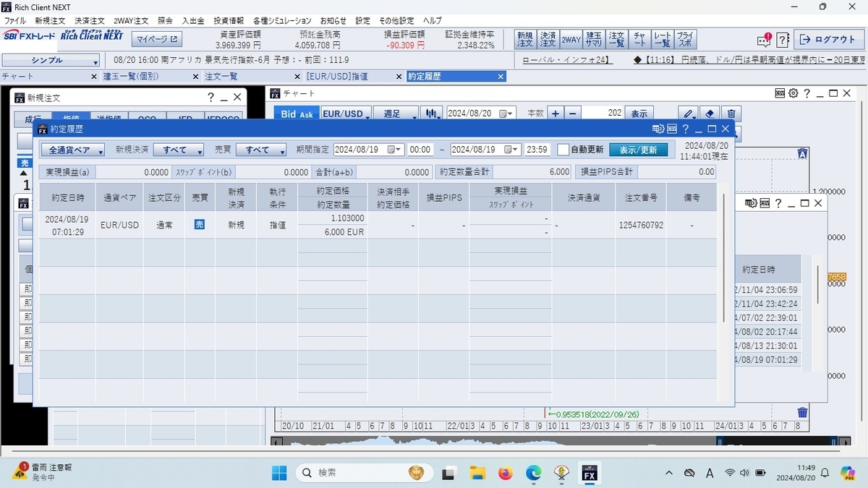Screen dimensions: 868x488
Task: Open chart window settings gear icon
Action: tap(793, 93)
